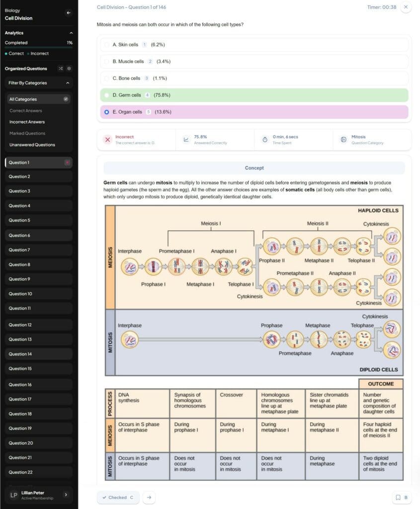Open Question 5 from the list
The image size is (420, 509).
coord(19,220)
